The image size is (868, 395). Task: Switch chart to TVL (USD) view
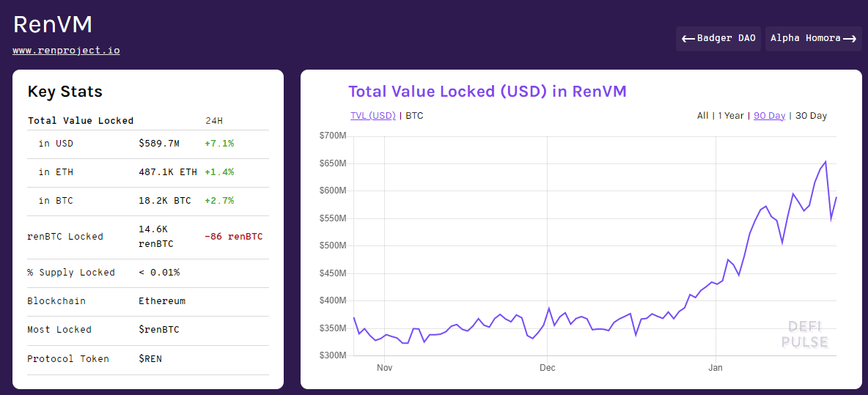pos(372,115)
